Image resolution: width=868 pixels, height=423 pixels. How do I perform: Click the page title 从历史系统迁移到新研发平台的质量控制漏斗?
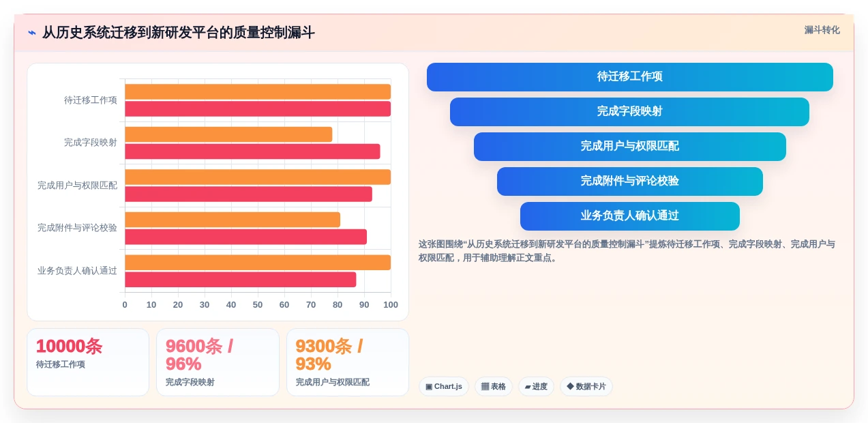pyautogui.click(x=179, y=33)
